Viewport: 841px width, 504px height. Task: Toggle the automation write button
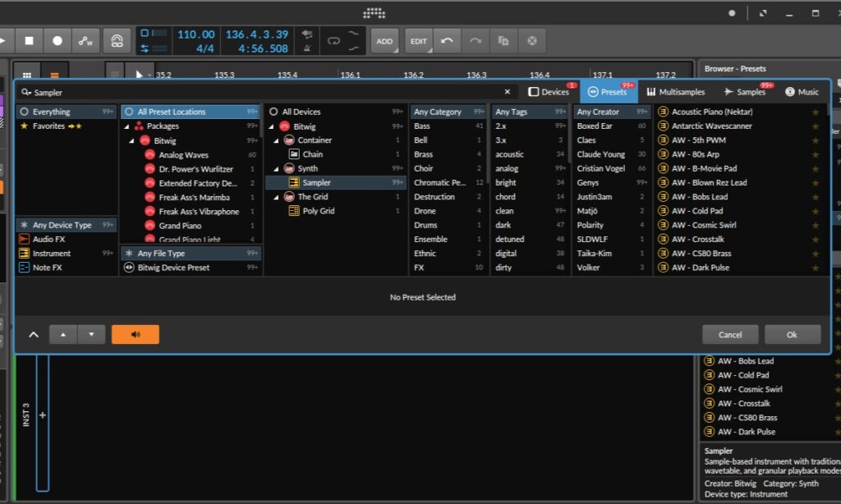tap(85, 41)
